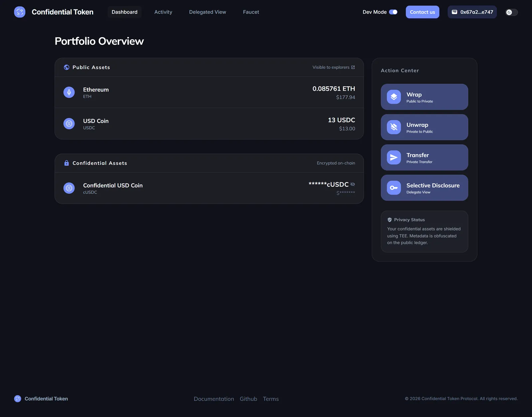Click the Encrypted on-chain label
Screen dimensions: 532x417
tap(336, 163)
